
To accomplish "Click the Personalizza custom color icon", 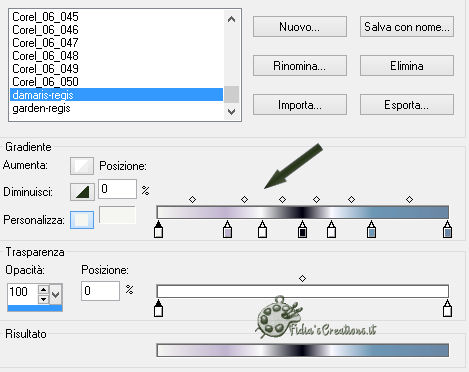I will pos(82,220).
